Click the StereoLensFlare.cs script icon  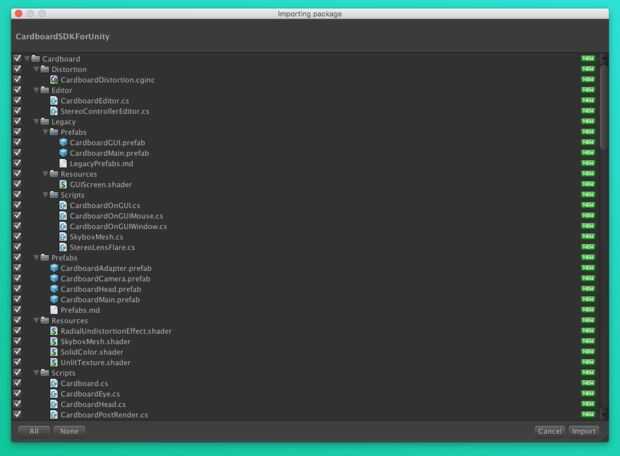click(x=63, y=247)
